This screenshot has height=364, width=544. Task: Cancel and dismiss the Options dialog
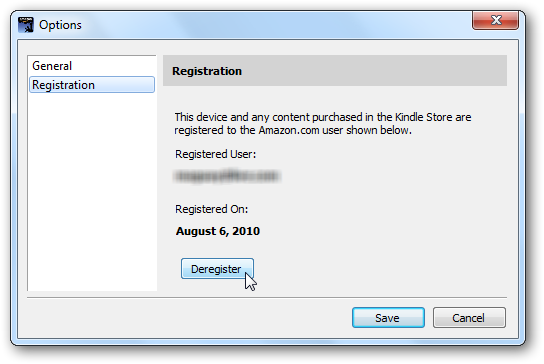pos(469,318)
